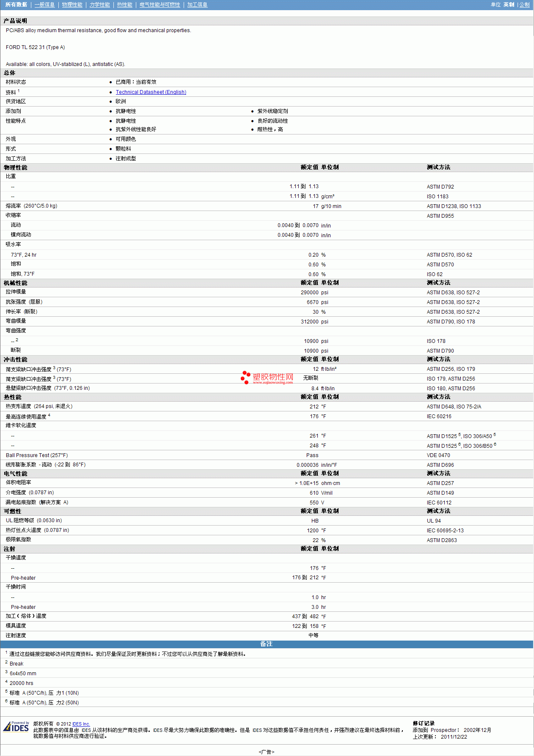Image resolution: width=534 pixels, height=756 pixels.
Task: Go to the 加工信息 tab
Action: (198, 5)
